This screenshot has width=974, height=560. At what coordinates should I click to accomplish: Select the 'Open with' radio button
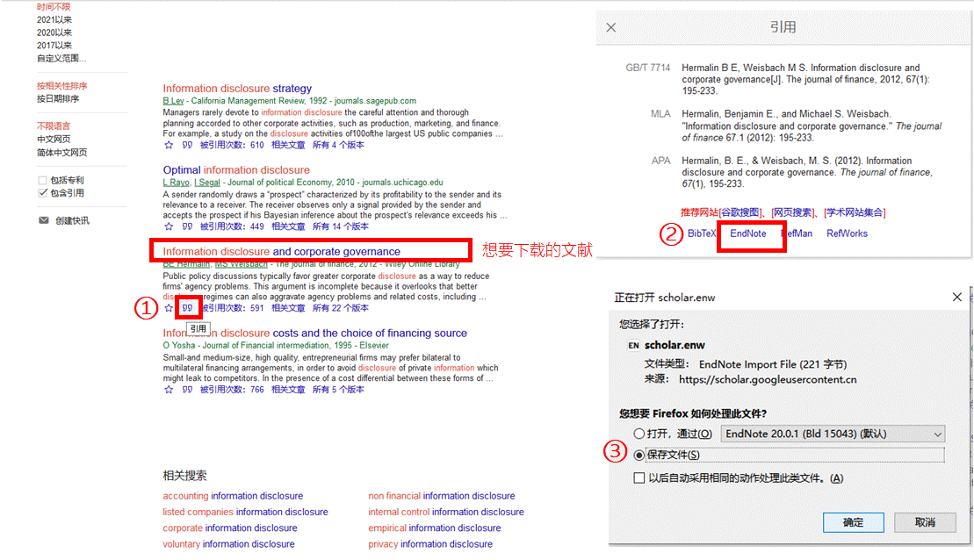639,434
